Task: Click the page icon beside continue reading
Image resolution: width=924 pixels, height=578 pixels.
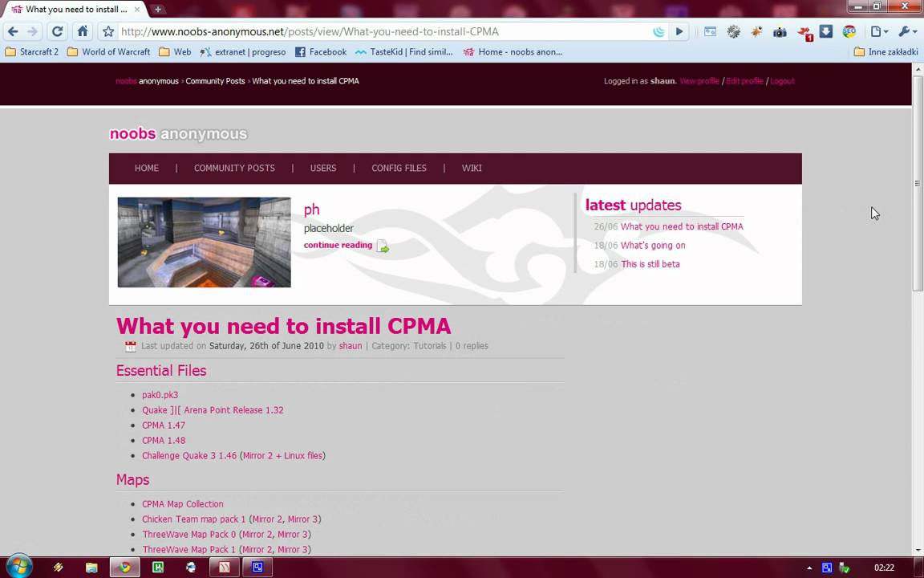Action: 383,246
